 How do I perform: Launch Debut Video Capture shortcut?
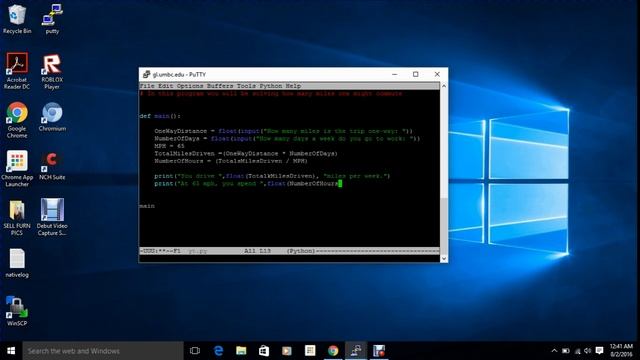(x=52, y=217)
